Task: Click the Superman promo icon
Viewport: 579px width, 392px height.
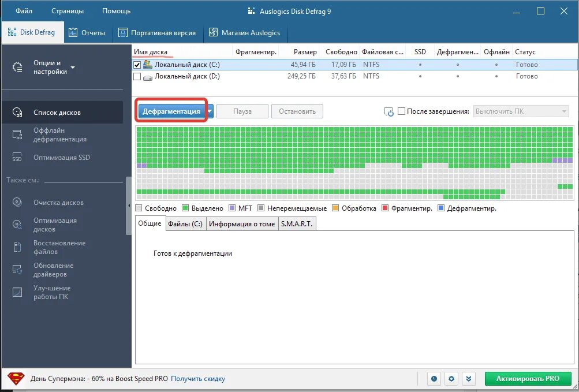Action: pyautogui.click(x=16, y=378)
